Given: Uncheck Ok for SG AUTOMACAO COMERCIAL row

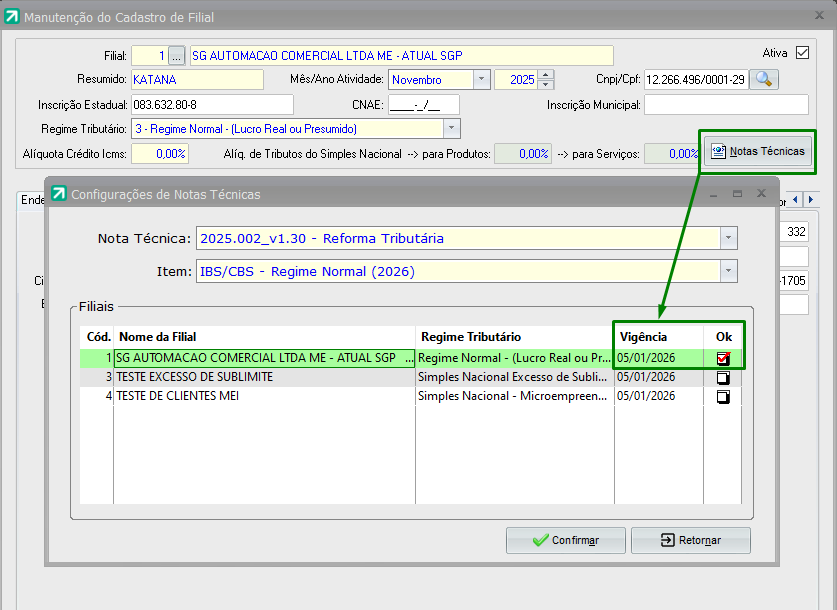Looking at the screenshot, I should coord(723,358).
